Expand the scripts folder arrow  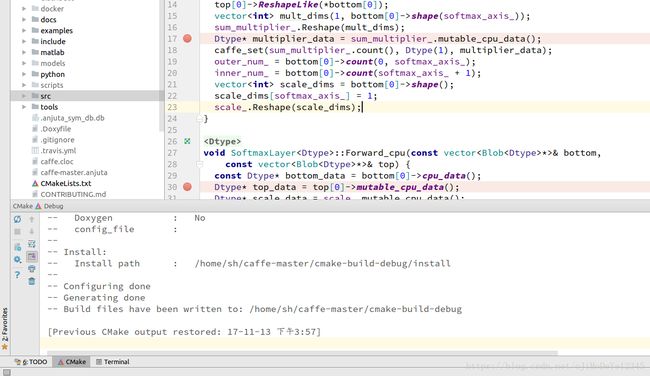[24, 85]
